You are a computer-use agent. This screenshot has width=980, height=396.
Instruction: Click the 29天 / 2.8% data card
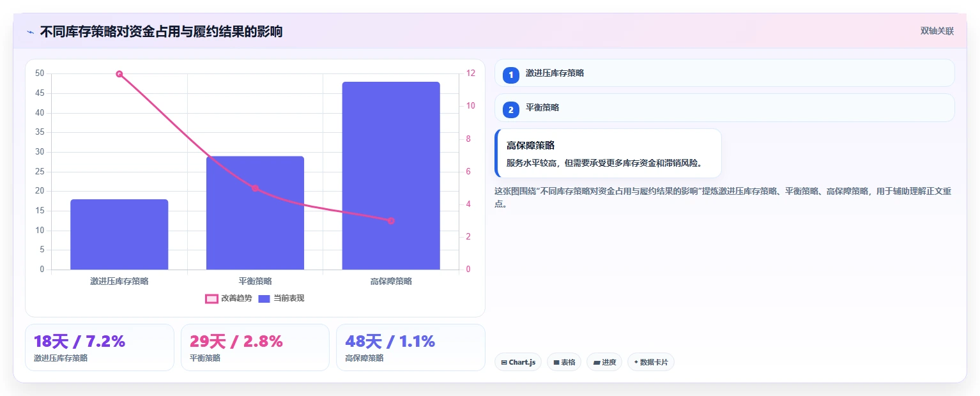(x=255, y=347)
